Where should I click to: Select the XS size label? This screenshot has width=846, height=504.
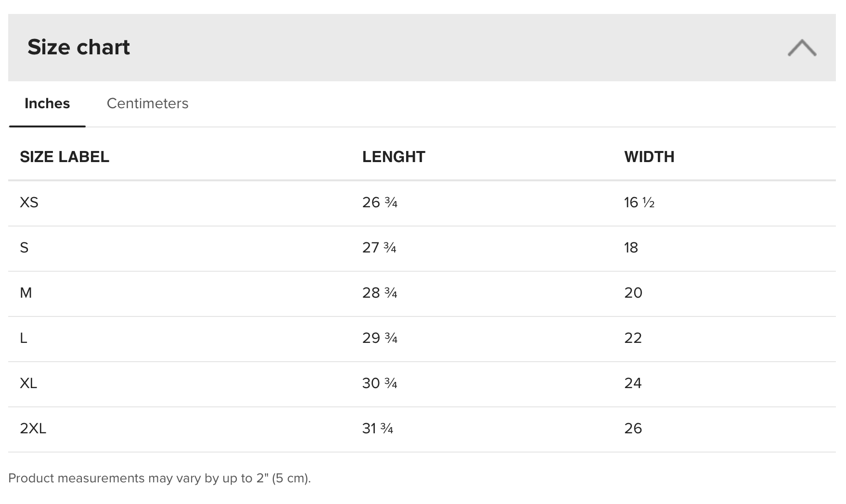(29, 202)
